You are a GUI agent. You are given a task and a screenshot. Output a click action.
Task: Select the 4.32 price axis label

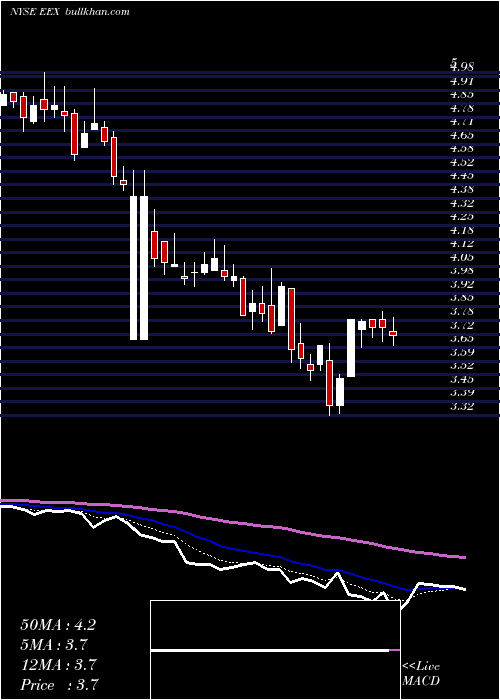(462, 203)
